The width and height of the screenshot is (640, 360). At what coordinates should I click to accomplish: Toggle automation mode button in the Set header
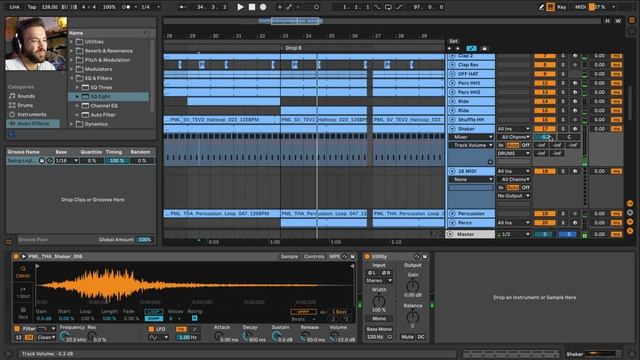[471, 48]
